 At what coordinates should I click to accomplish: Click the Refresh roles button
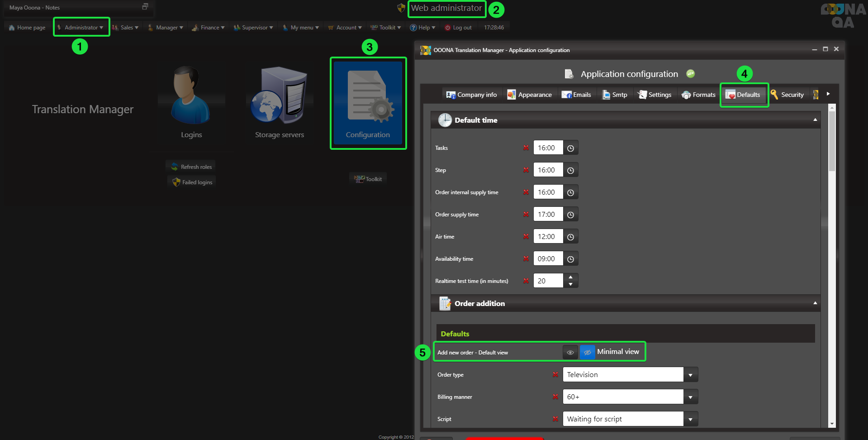[x=191, y=167]
